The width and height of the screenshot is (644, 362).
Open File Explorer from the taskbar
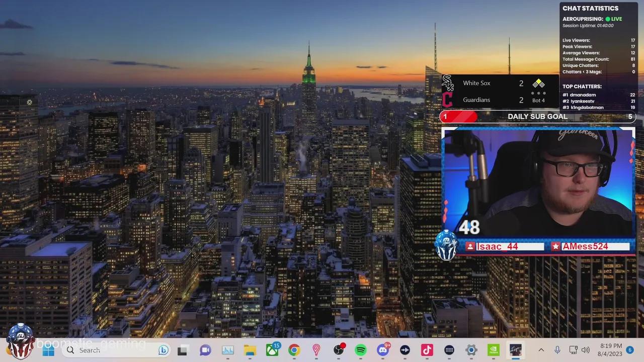tap(250, 350)
